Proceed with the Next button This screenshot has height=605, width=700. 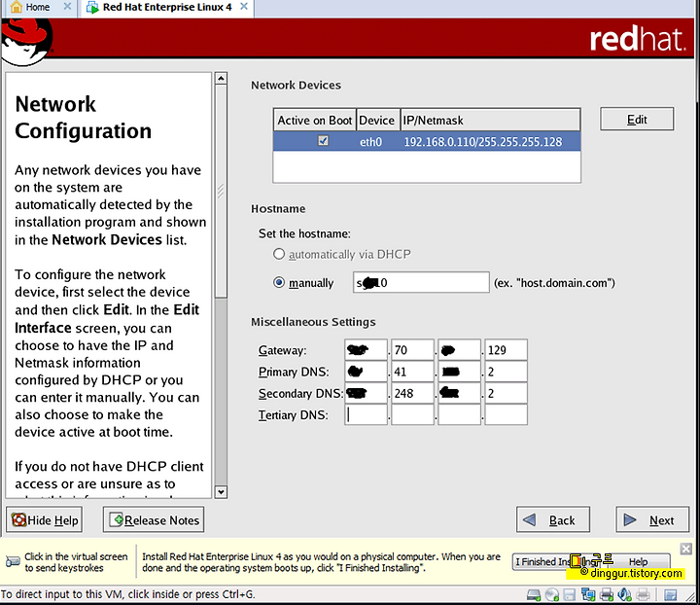(x=652, y=519)
